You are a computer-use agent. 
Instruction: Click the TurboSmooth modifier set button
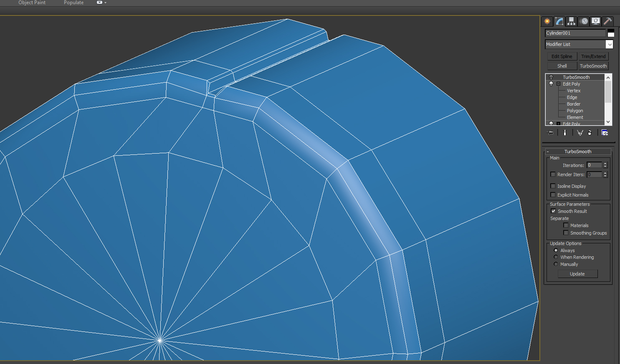593,66
